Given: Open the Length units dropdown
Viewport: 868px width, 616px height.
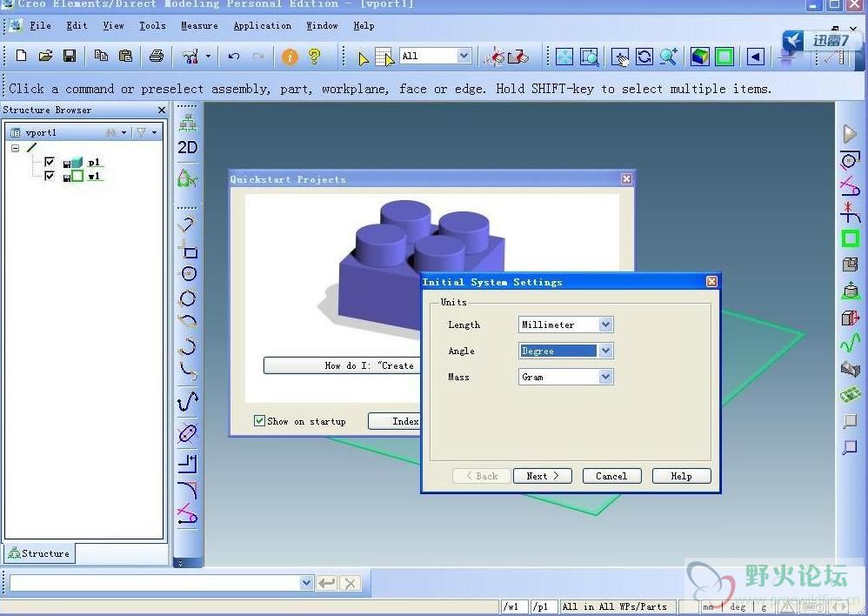Looking at the screenshot, I should 605,325.
